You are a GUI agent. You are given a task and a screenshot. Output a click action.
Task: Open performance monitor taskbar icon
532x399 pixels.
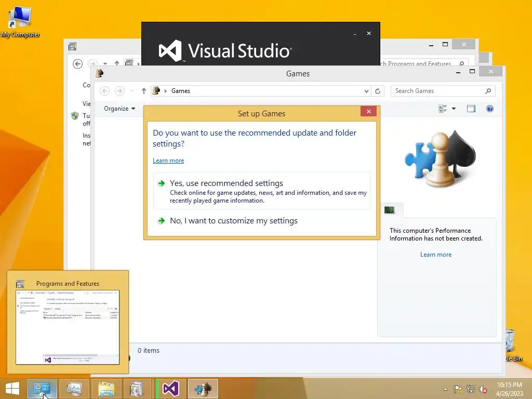74,389
